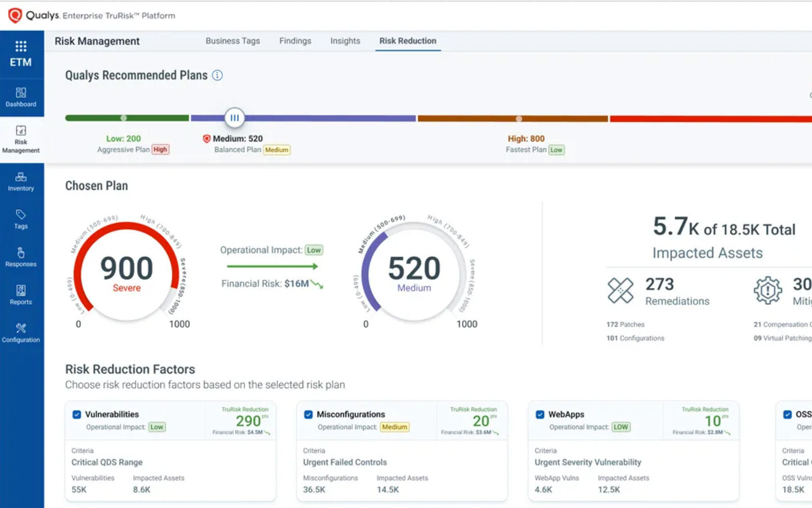Open the ETM app grid icon
This screenshot has height=508, width=812.
point(21,46)
